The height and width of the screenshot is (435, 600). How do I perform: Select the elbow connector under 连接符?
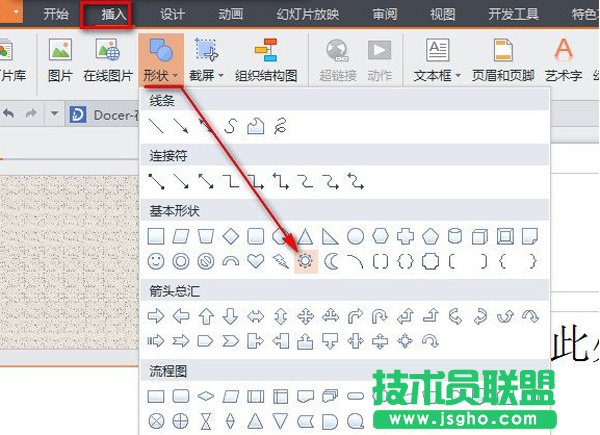[x=231, y=181]
